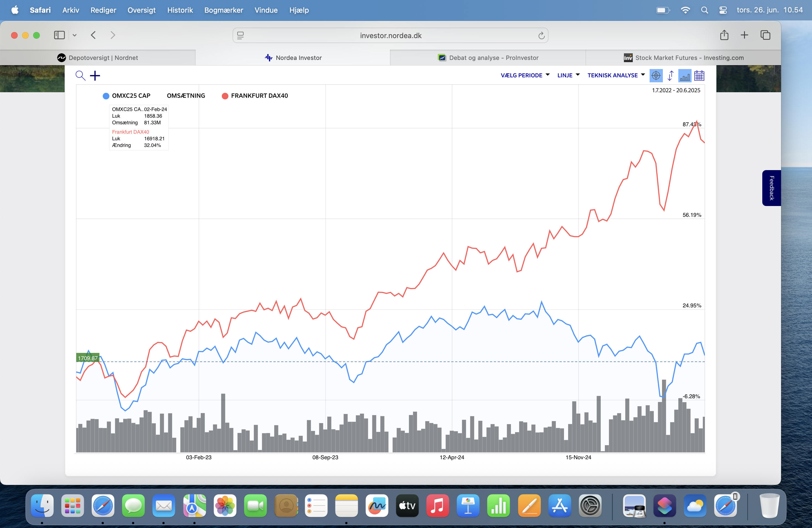
Task: Click the plus icon to add instrument
Action: coord(95,75)
